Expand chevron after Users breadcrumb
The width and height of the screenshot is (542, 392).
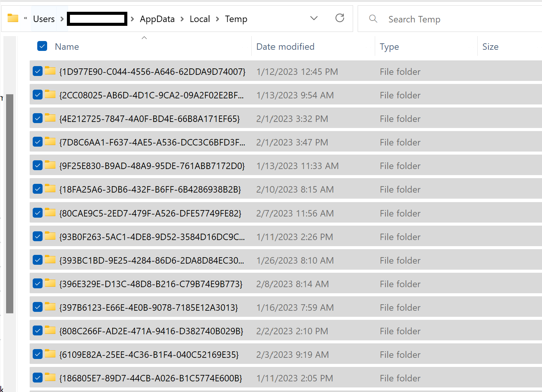pyautogui.click(x=62, y=19)
